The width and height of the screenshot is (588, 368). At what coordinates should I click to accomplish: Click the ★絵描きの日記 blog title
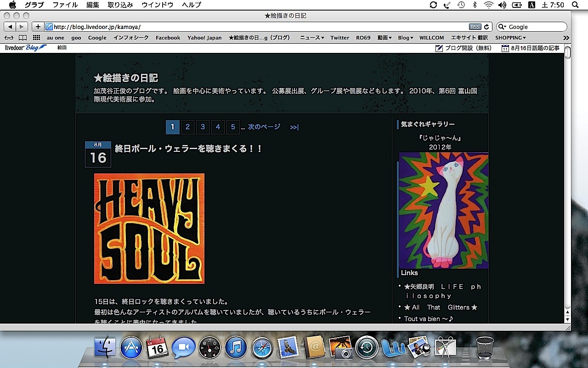pyautogui.click(x=126, y=78)
